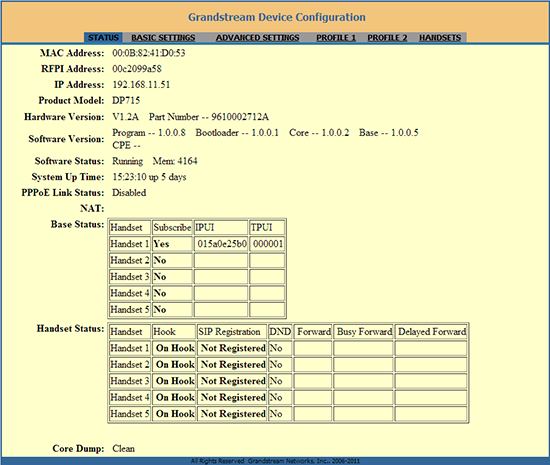The height and width of the screenshot is (465, 550).
Task: Click IP address 192.168.11.51
Action: [x=141, y=85]
